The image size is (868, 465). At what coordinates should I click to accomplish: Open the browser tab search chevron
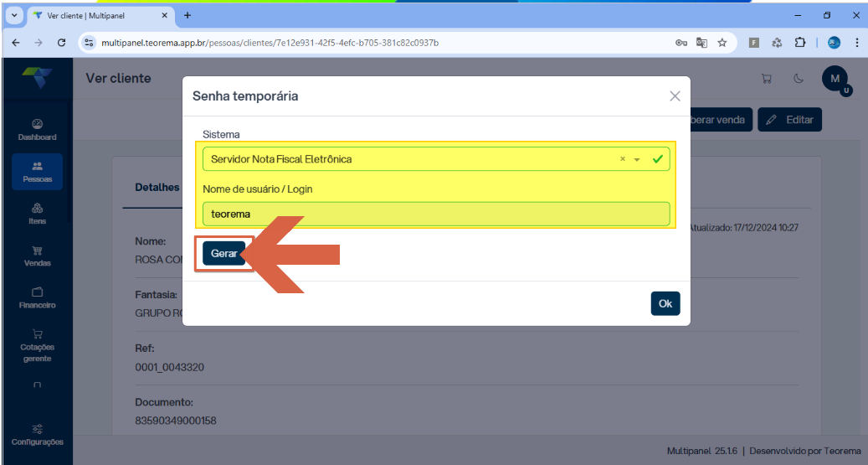tap(14, 16)
